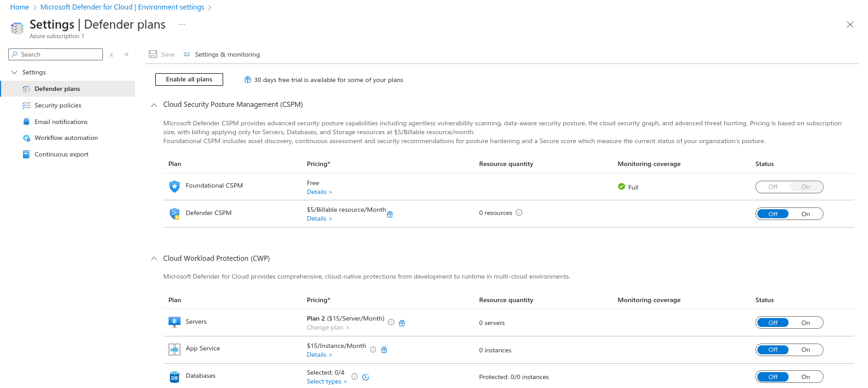Click the Servers plan icon
Viewport: 868px width, 388px height.
pos(175,322)
